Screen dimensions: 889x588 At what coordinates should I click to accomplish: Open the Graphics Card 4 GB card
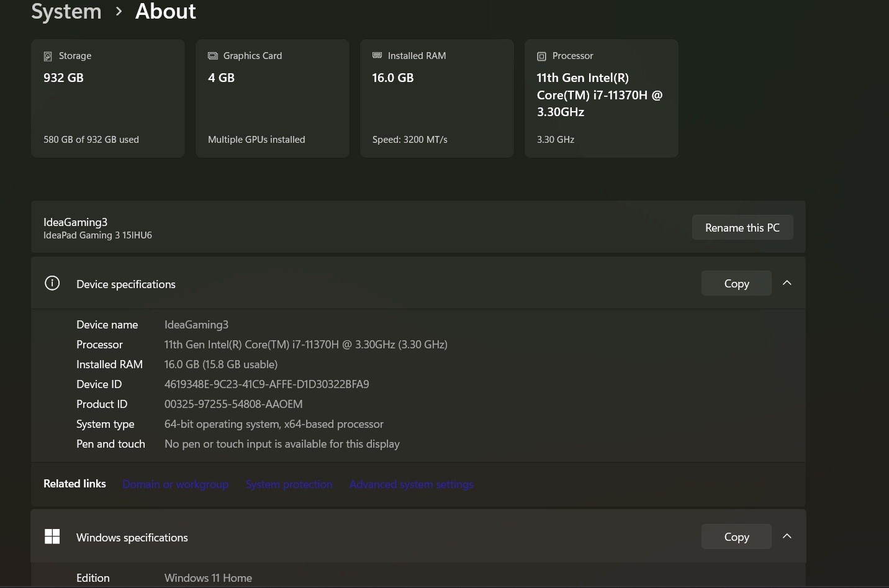click(x=273, y=98)
